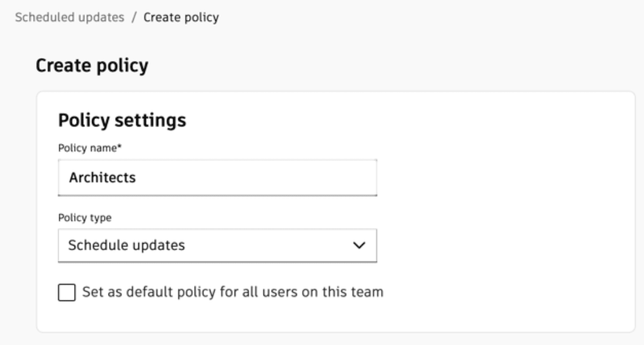Expand the Schedule updates combo box
Image resolution: width=644 pixels, height=345 pixels.
point(217,245)
